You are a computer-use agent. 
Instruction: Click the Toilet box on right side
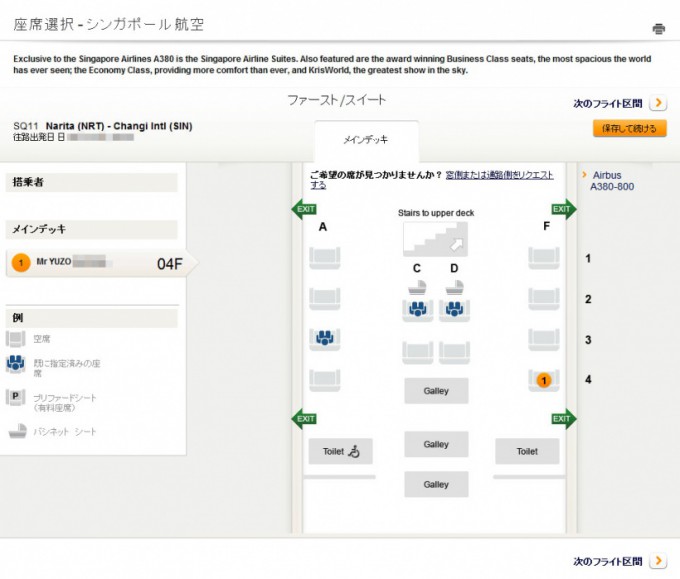pos(527,451)
